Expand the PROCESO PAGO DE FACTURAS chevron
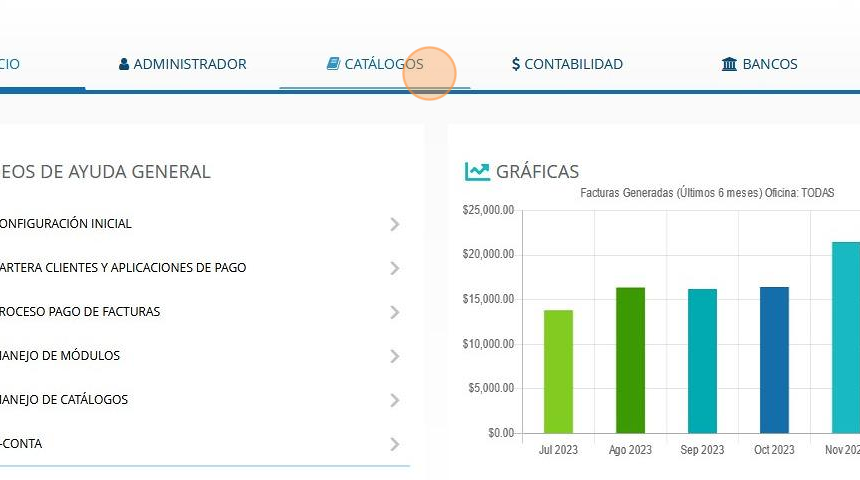The width and height of the screenshot is (860, 480). click(395, 312)
